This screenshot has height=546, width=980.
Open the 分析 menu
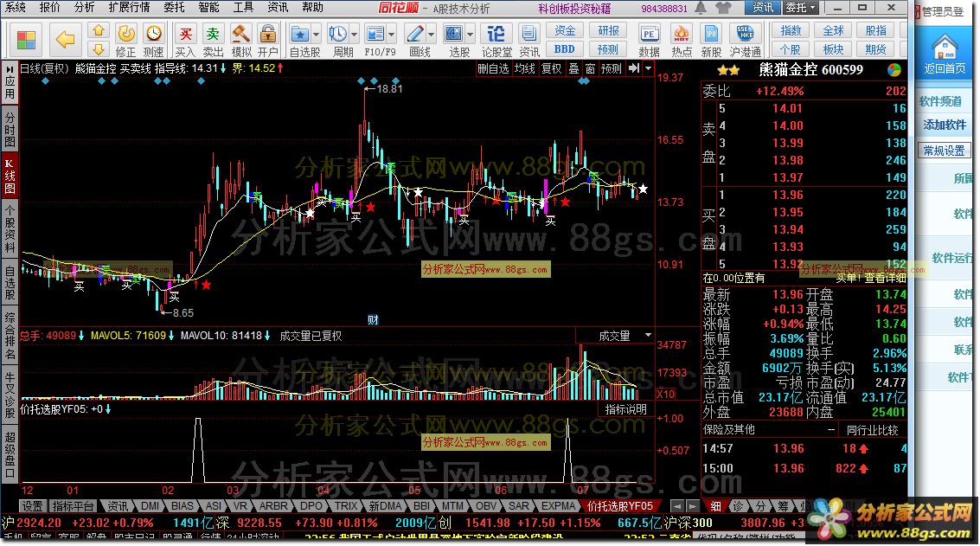84,7
